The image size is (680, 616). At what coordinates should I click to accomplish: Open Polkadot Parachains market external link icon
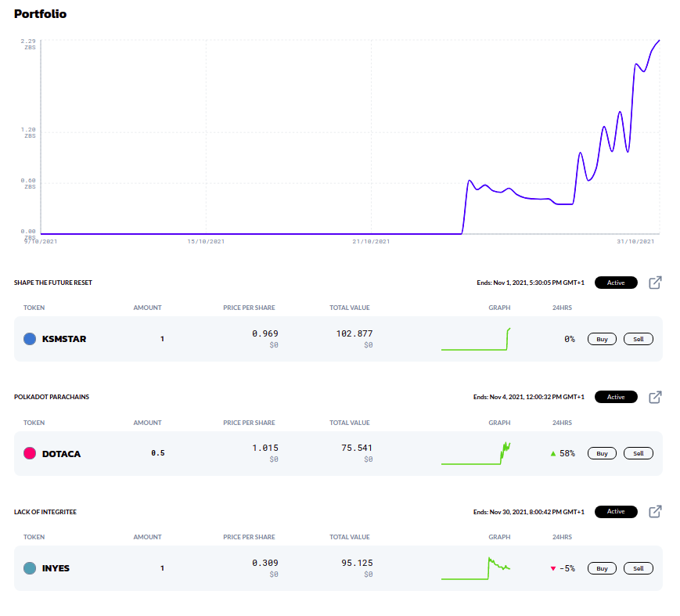point(655,397)
